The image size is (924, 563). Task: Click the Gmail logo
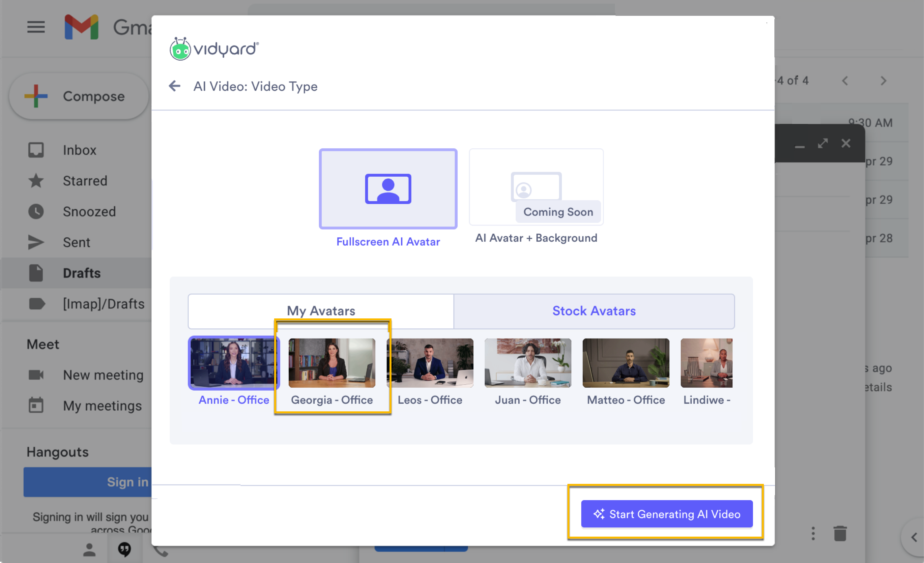click(81, 27)
